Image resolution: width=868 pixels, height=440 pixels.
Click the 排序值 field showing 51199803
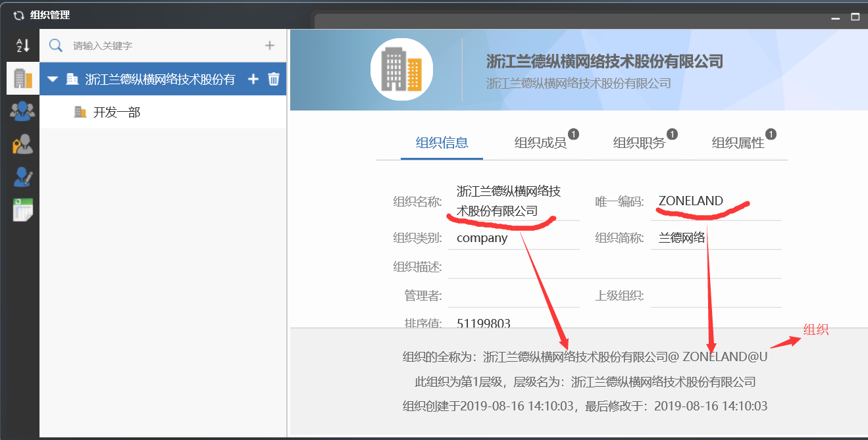click(514, 322)
